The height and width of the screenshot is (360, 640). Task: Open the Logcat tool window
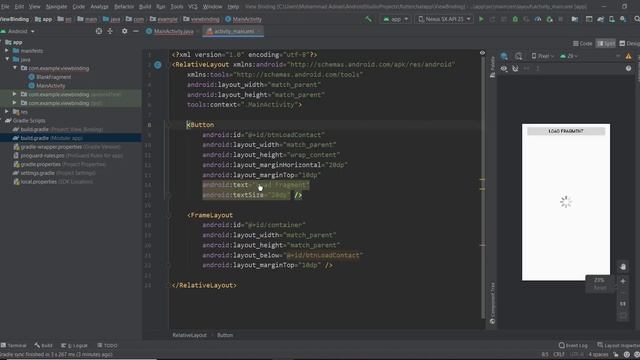tap(74, 345)
